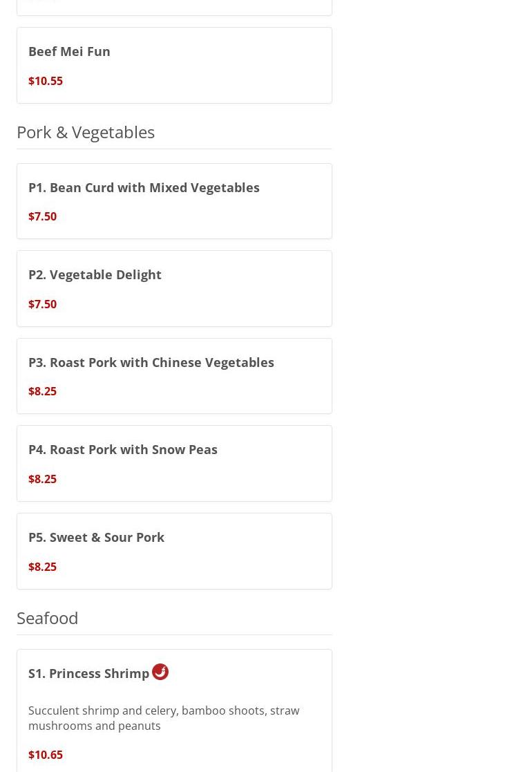The height and width of the screenshot is (772, 532).
Task: Click the $8.25 price of P3 Roast Pork
Action: tap(42, 391)
